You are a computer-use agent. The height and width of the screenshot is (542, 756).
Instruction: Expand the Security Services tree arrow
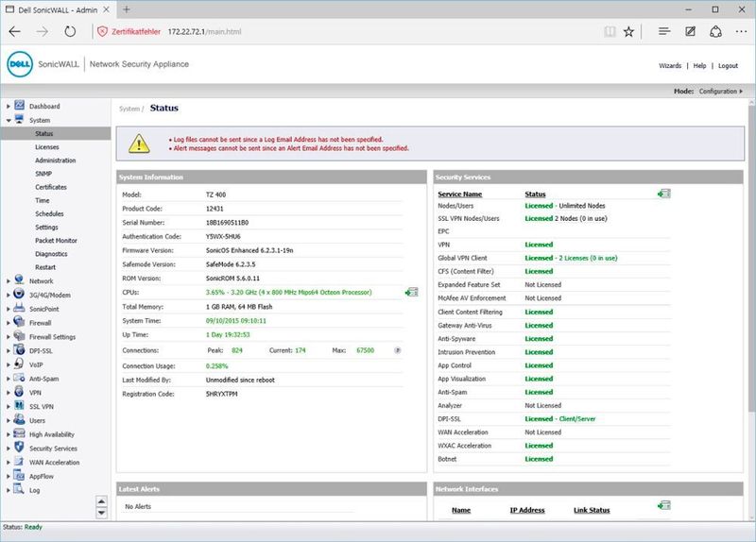point(9,449)
